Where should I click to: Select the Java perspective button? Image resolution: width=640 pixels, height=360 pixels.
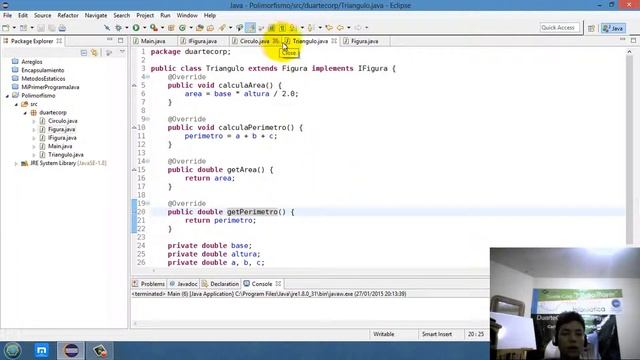[613, 28]
